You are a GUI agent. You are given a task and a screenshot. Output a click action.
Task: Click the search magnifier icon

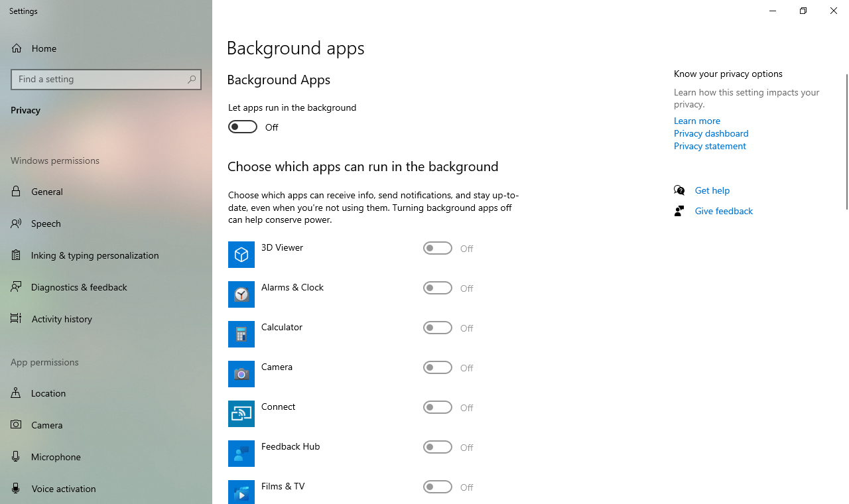click(192, 80)
